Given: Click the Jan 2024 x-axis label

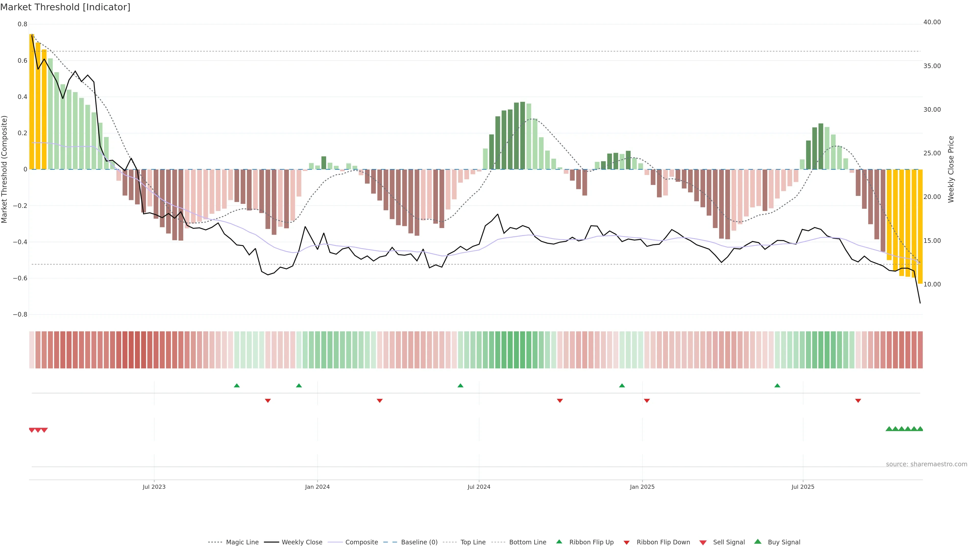Looking at the screenshot, I should click(317, 487).
